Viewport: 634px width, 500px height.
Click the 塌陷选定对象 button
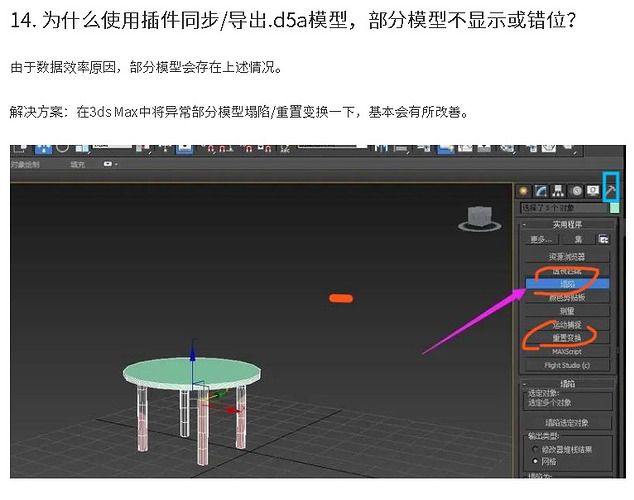[x=566, y=422]
